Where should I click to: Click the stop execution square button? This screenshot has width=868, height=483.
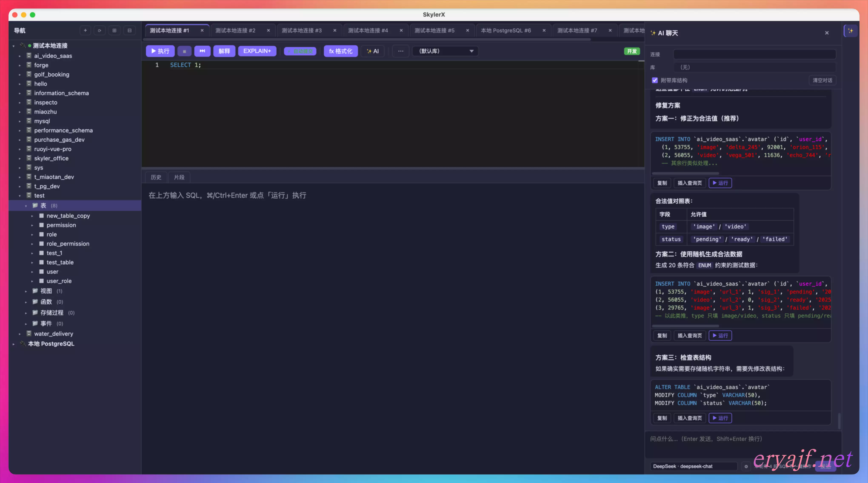click(184, 51)
